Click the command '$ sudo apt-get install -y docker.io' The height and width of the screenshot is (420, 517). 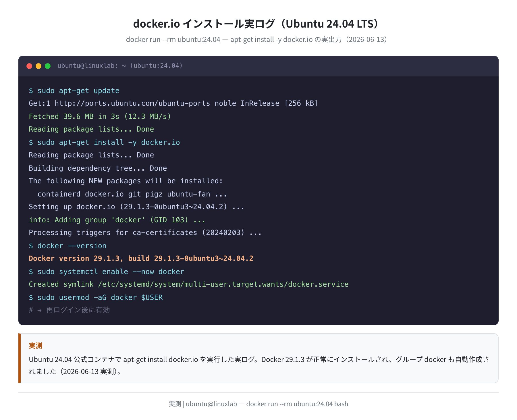click(104, 142)
